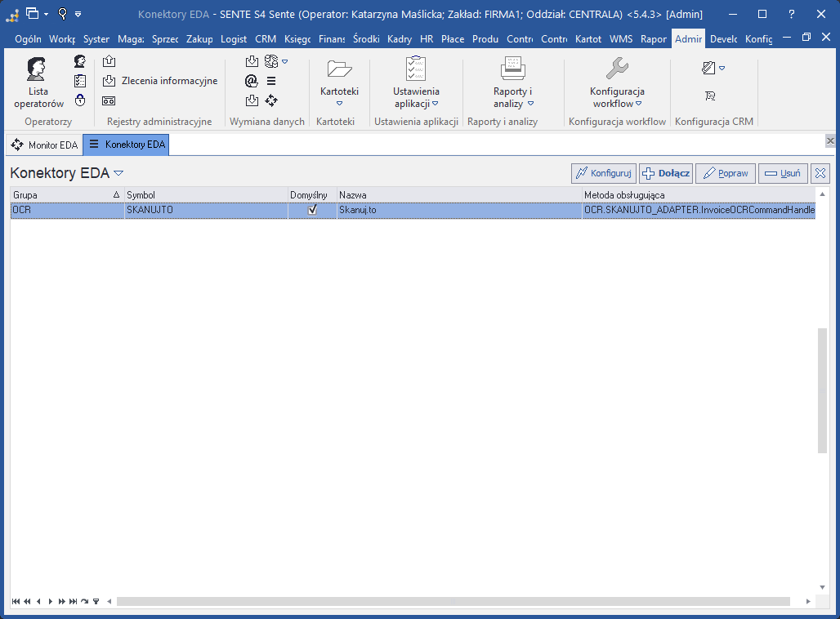This screenshot has width=840, height=619.
Task: Open Lista operatorów from the ribbon
Action: click(38, 83)
